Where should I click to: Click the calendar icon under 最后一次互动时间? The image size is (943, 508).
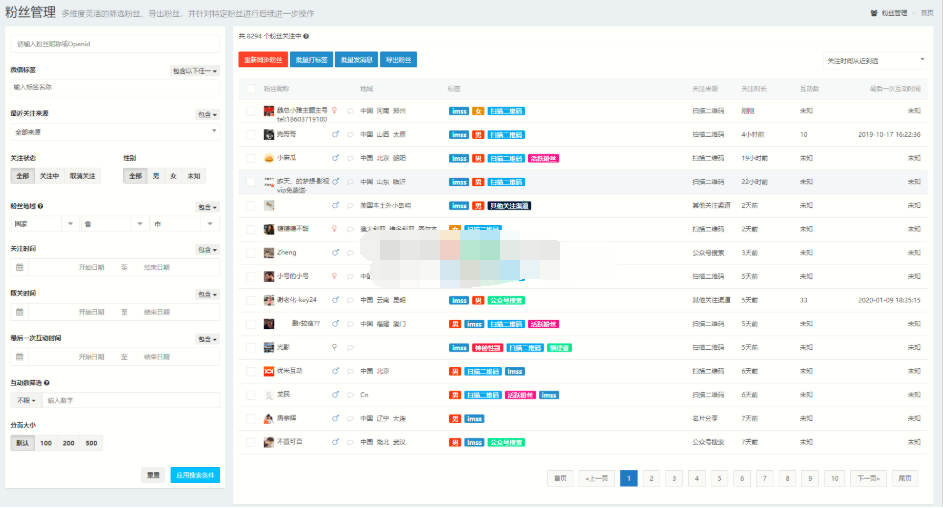tap(20, 357)
